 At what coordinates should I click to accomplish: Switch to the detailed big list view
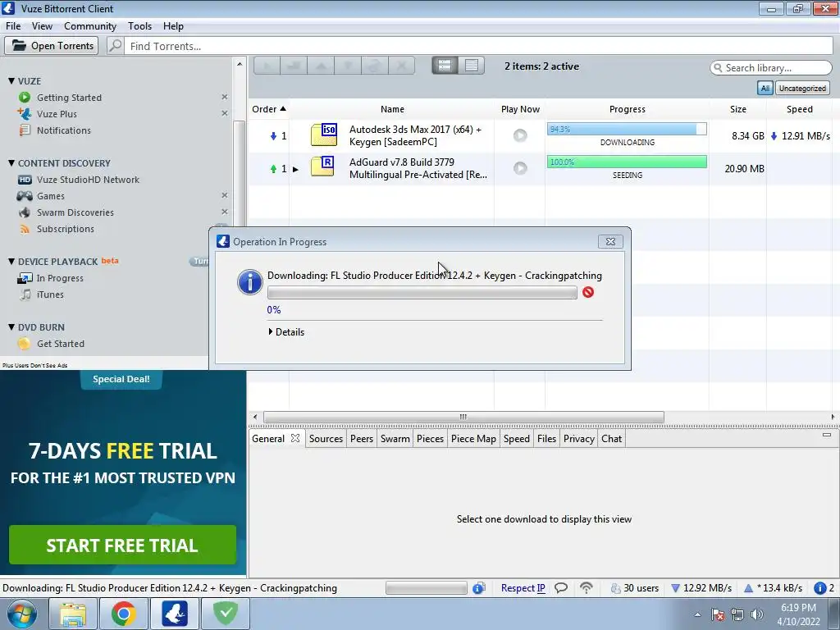[x=445, y=66]
